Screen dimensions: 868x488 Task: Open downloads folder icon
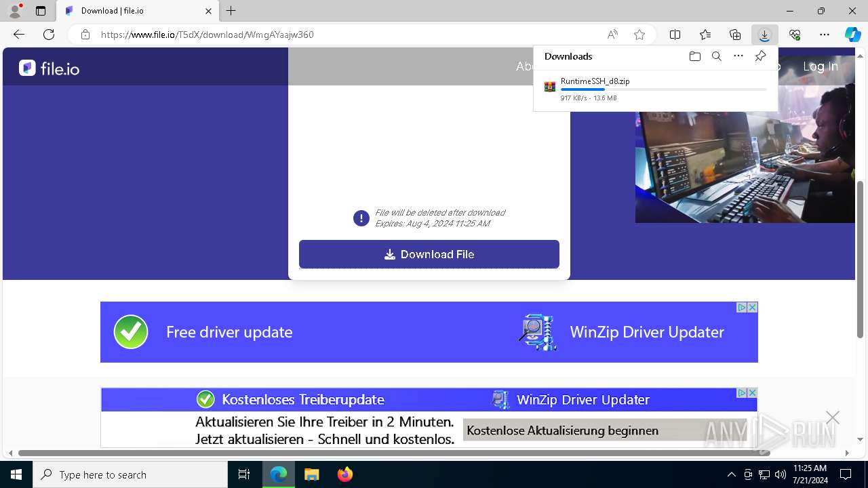coord(694,56)
